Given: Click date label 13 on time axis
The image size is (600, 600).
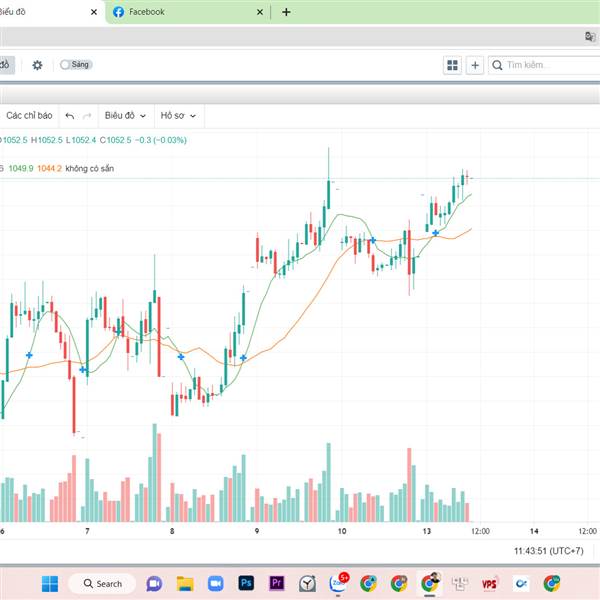Looking at the screenshot, I should [x=427, y=531].
